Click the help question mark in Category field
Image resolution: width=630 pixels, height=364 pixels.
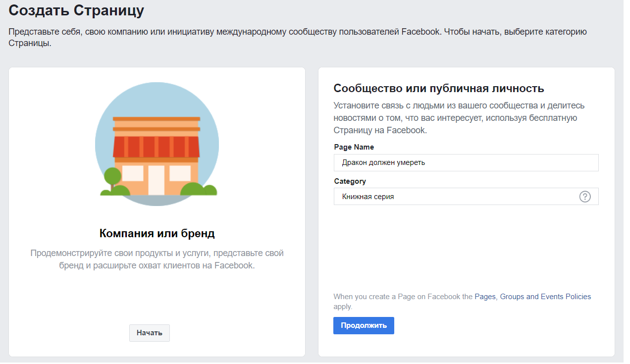pyautogui.click(x=584, y=197)
